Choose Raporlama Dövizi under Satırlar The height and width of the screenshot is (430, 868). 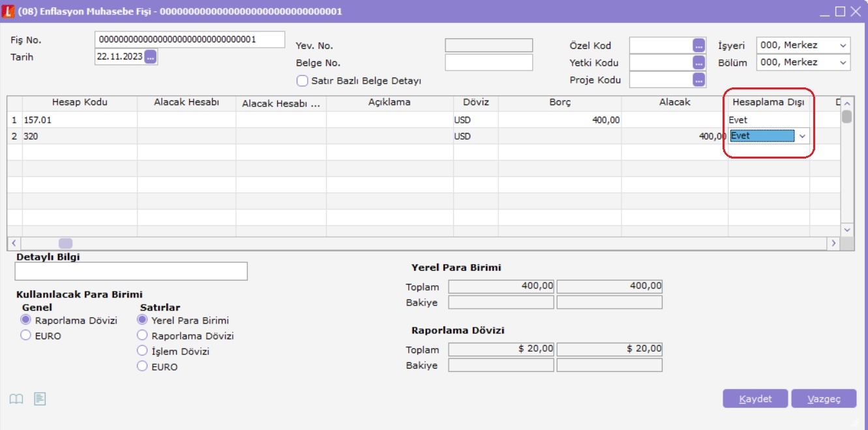click(x=142, y=336)
